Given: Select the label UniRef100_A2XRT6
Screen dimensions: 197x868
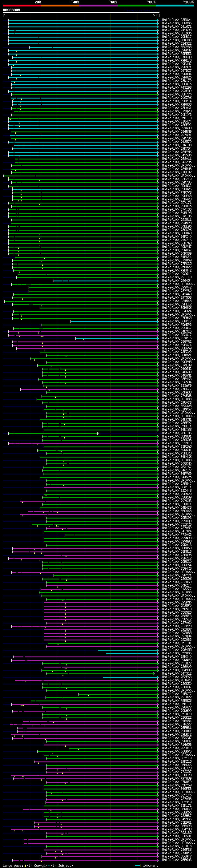Looking at the screenshot, I should click(177, 338).
